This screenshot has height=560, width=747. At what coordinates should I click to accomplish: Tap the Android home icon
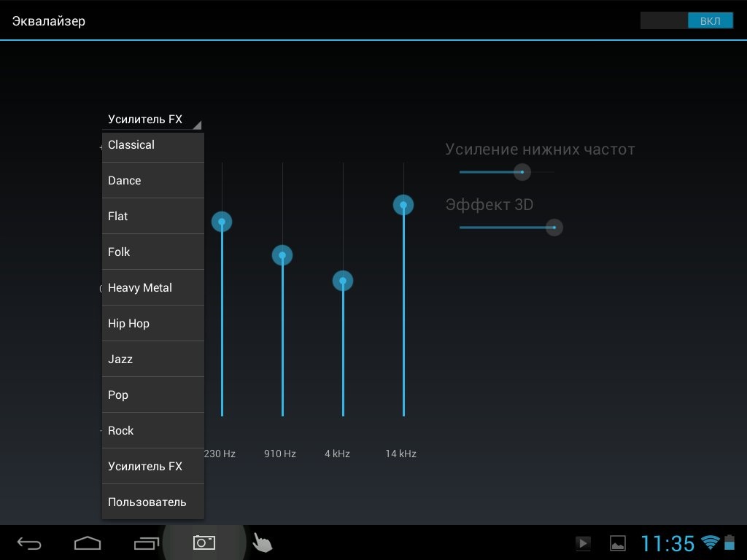88,543
